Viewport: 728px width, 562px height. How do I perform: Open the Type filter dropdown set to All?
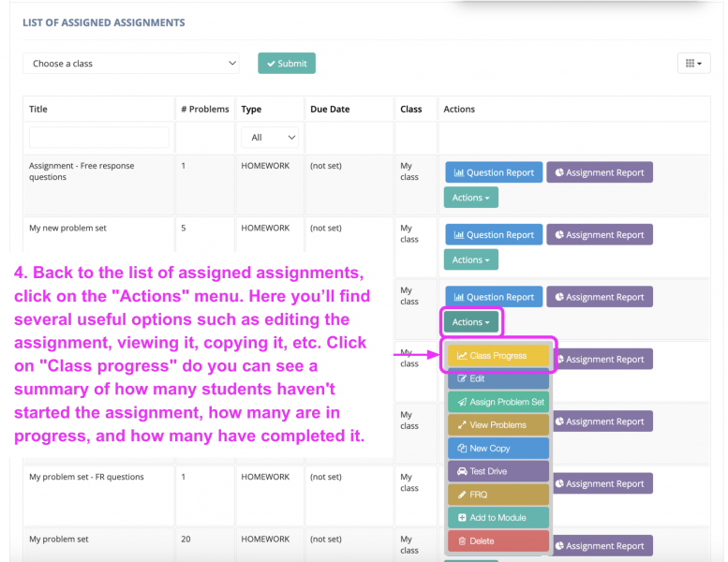tap(270, 138)
